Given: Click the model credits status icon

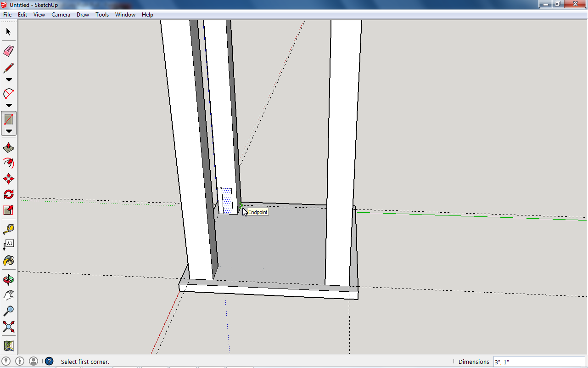Looking at the screenshot, I should [x=20, y=362].
